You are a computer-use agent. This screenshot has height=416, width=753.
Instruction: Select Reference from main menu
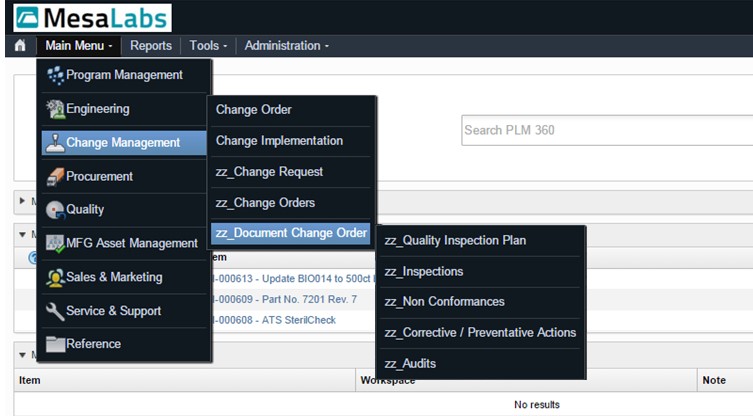[x=124, y=344]
